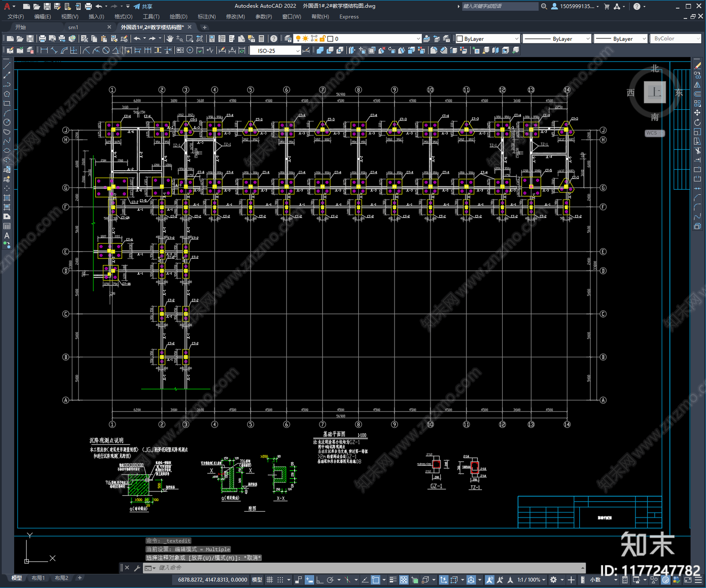Toggle lineweight display in status bar
This screenshot has height=588, width=706.
coord(393,580)
